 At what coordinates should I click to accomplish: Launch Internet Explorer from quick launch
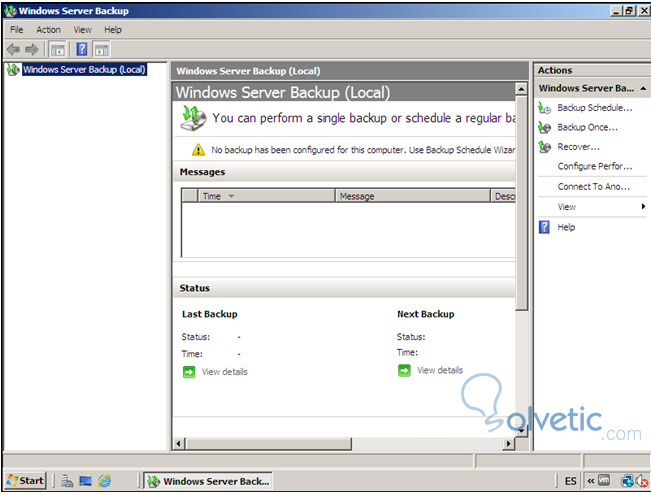pyautogui.click(x=105, y=481)
